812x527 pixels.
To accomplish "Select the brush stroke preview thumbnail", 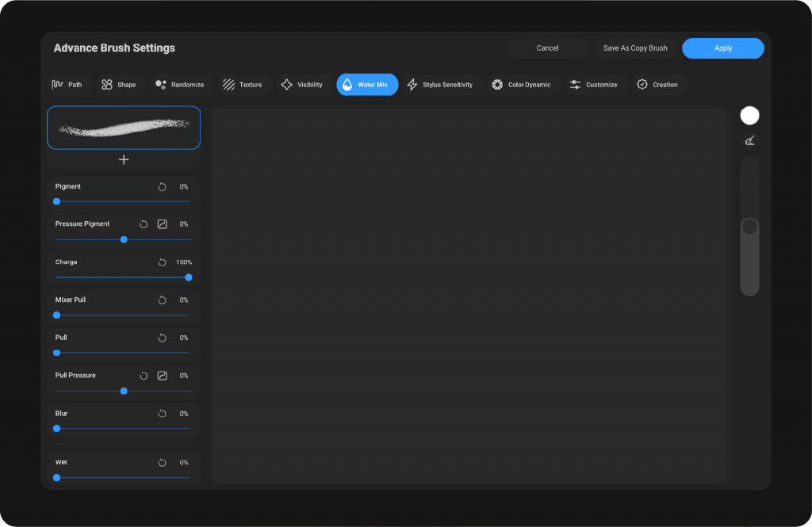I will (x=124, y=128).
